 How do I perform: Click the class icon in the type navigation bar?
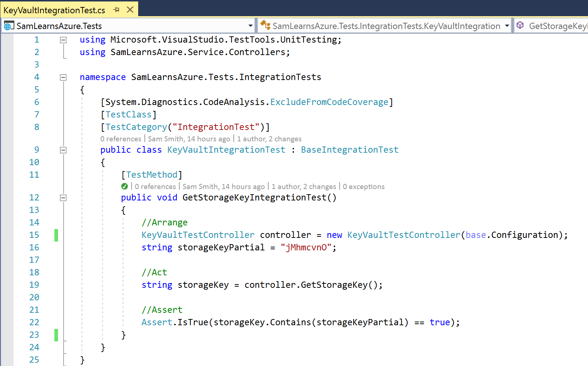pos(265,25)
